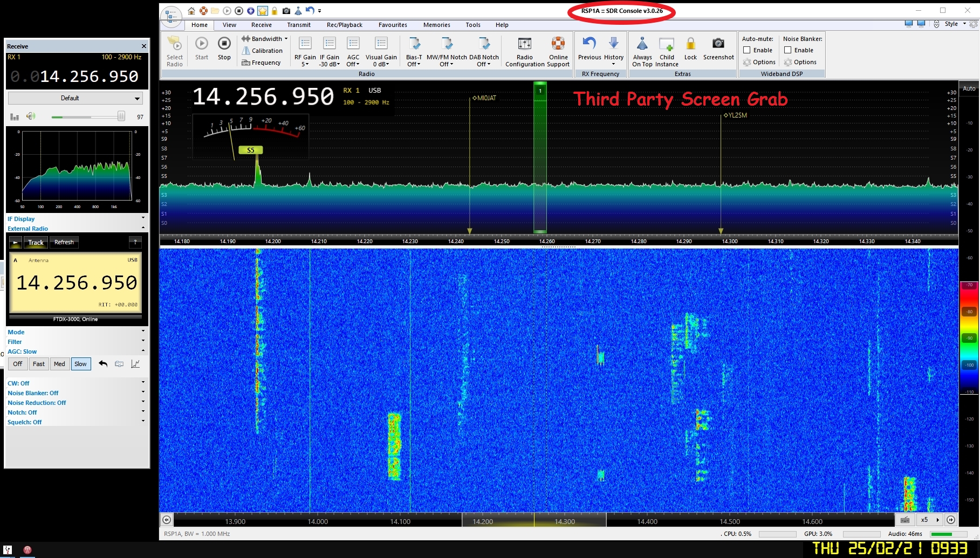
Task: Go to Previous RX frequency
Action: point(589,44)
